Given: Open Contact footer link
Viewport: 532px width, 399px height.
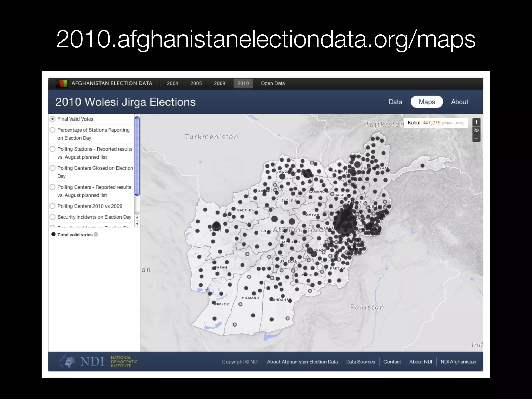Looking at the screenshot, I should 392,362.
